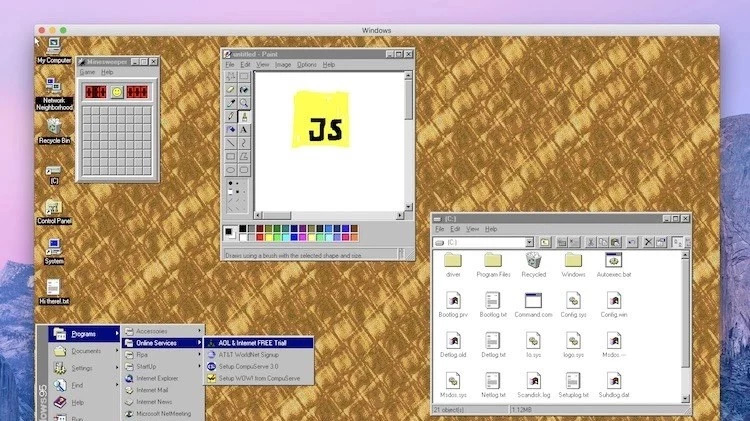This screenshot has height=421, width=750.
Task: Select the Free-Form Select tool in Paint
Action: point(231,77)
